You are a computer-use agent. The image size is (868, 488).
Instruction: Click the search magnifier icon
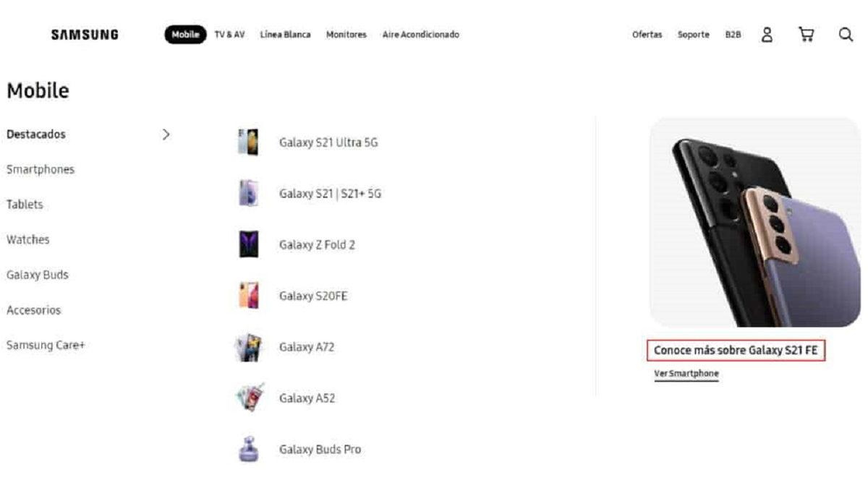(845, 34)
